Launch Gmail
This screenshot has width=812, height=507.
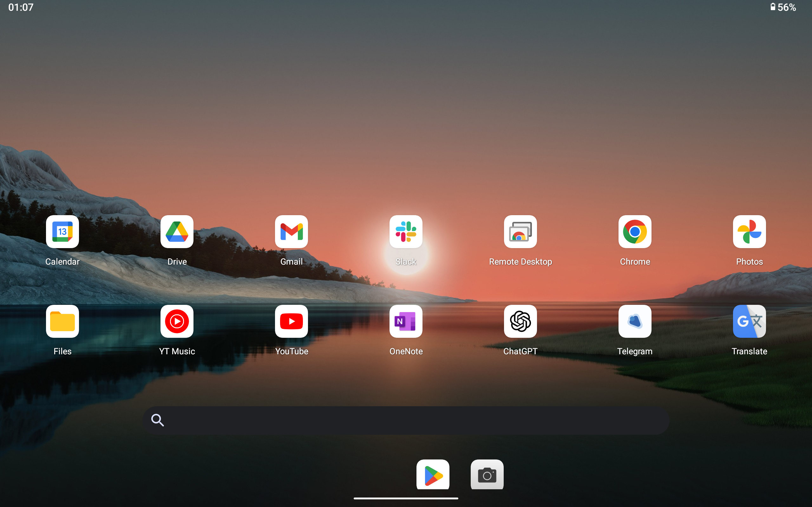pyautogui.click(x=291, y=232)
